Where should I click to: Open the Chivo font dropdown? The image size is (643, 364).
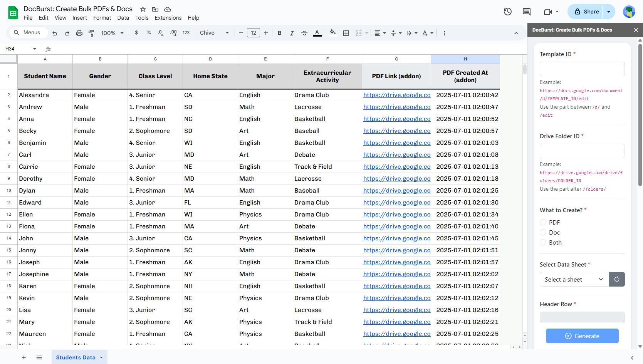point(214,33)
